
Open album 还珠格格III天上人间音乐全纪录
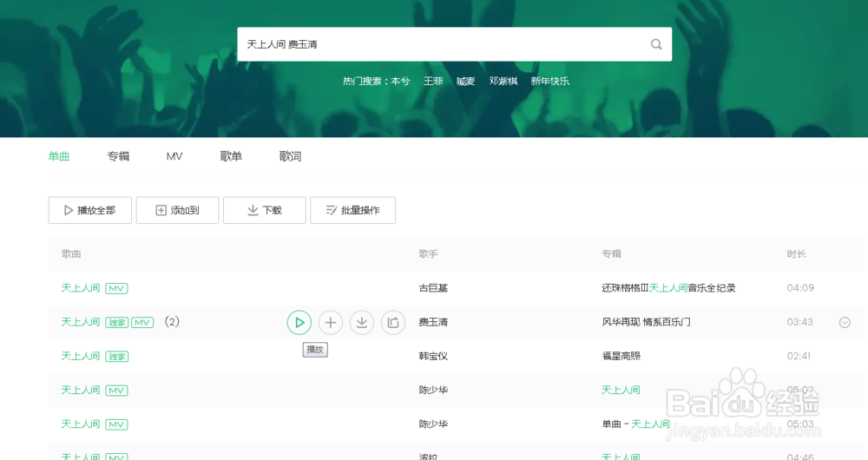(668, 288)
